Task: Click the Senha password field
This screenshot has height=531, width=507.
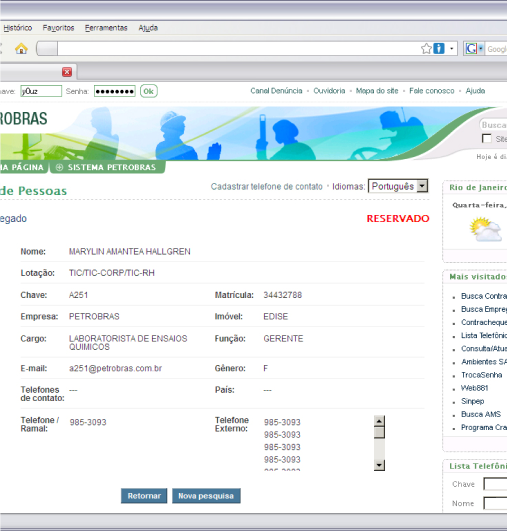Action: click(x=114, y=91)
